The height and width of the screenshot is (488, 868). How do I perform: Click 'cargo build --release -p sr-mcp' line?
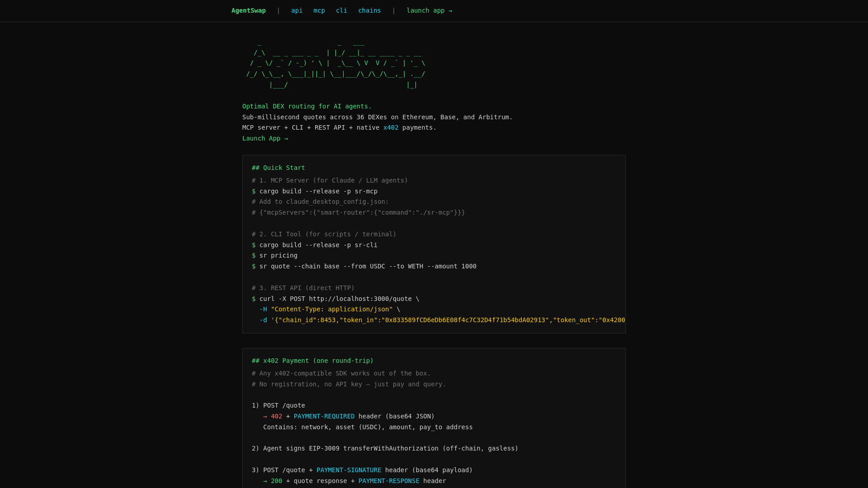315,191
